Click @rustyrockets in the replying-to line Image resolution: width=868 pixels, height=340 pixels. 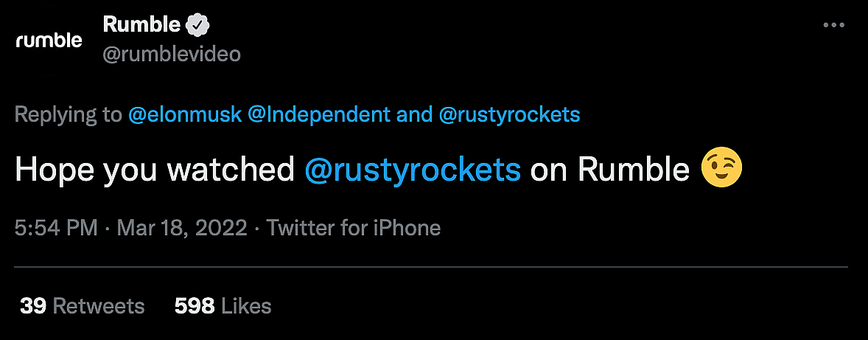click(x=509, y=115)
